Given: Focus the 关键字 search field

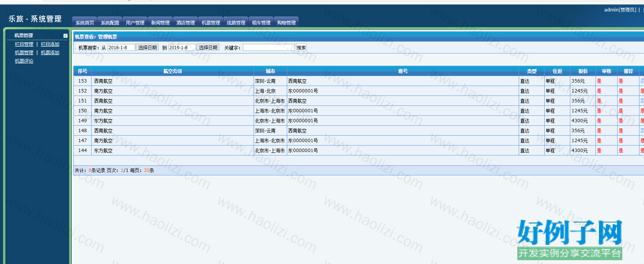Looking at the screenshot, I should click(x=269, y=47).
